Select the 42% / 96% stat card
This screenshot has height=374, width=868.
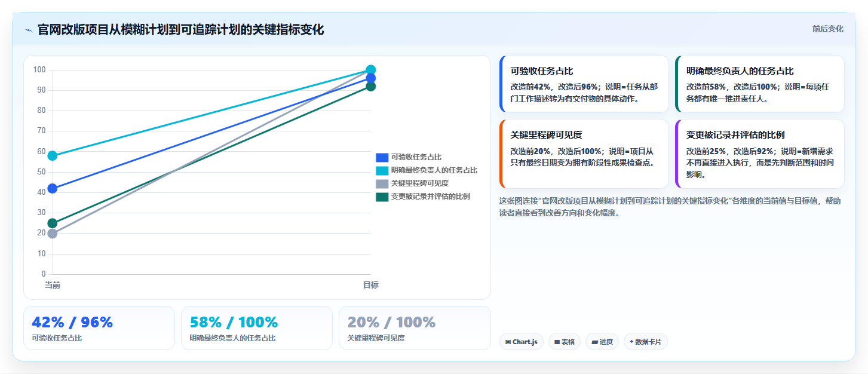coord(99,328)
